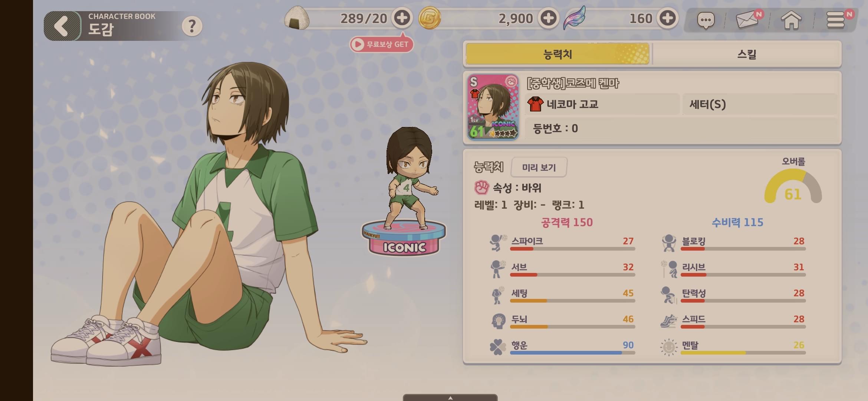Open the help question mark icon
The width and height of the screenshot is (868, 401).
point(192,26)
